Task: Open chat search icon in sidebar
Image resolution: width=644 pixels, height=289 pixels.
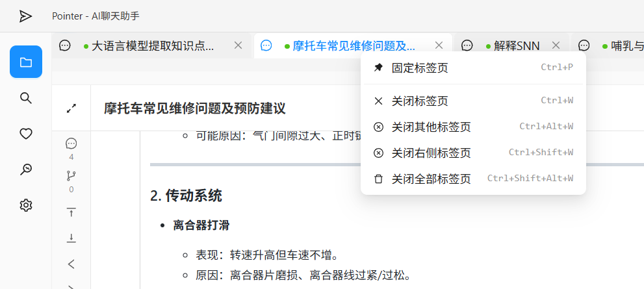Action: [x=26, y=170]
